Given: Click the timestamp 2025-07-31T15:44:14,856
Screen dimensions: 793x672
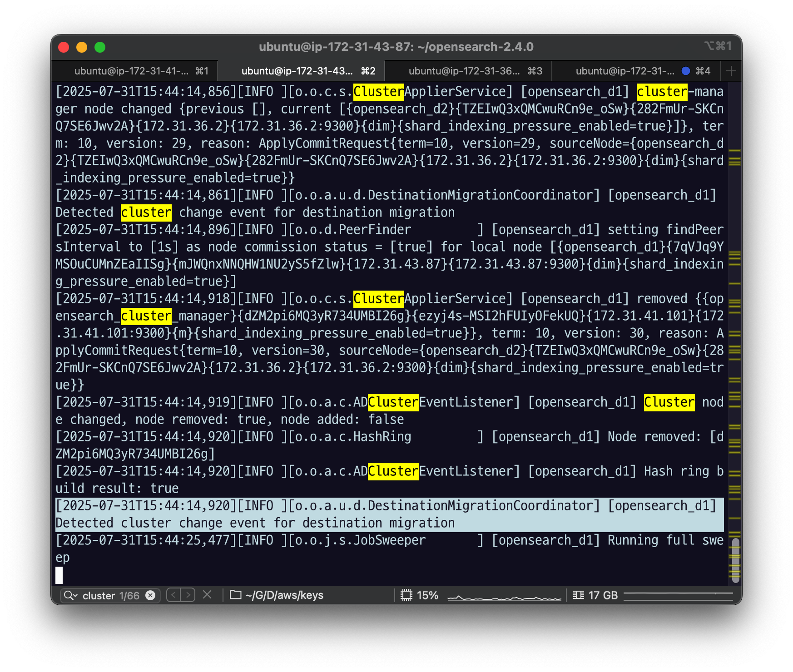Looking at the screenshot, I should pos(146,92).
